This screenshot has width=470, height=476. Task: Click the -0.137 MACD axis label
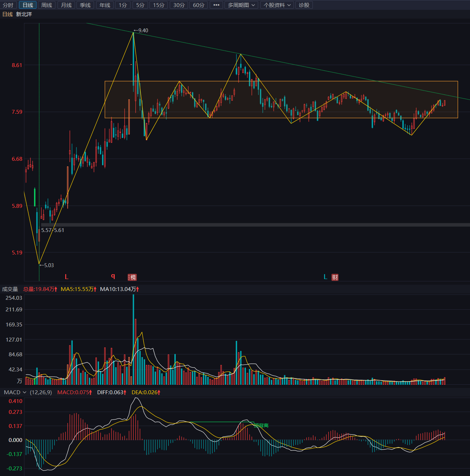point(14,454)
